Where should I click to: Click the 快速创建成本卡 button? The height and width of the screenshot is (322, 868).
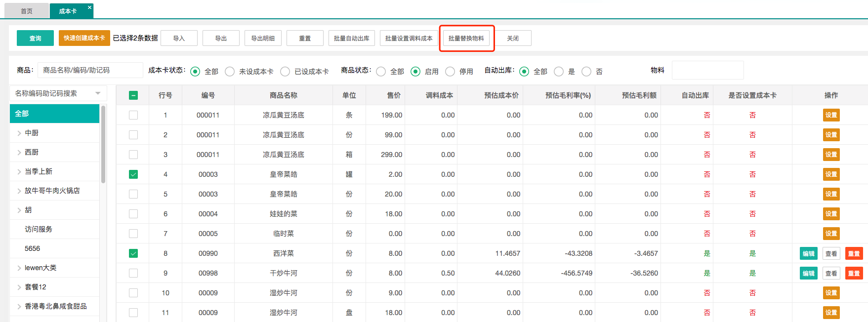point(84,38)
